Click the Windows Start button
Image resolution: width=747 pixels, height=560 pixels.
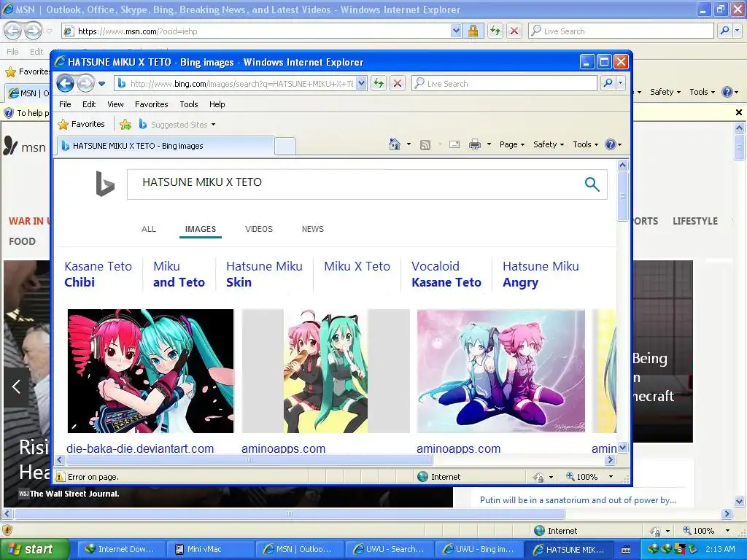(35, 549)
